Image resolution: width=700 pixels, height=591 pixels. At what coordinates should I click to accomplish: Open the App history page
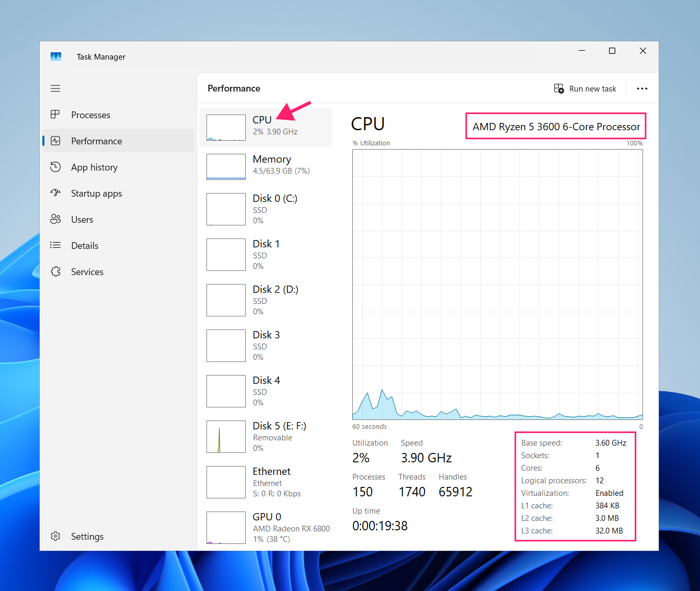point(94,167)
